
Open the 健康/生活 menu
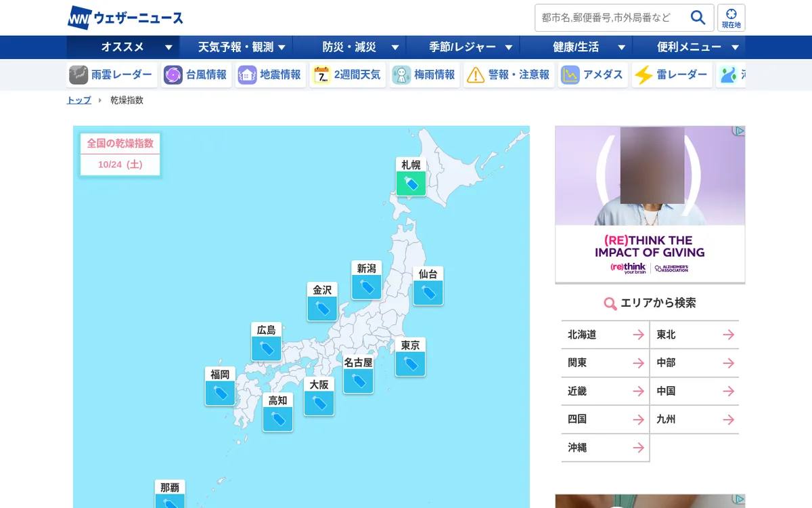pyautogui.click(x=576, y=47)
